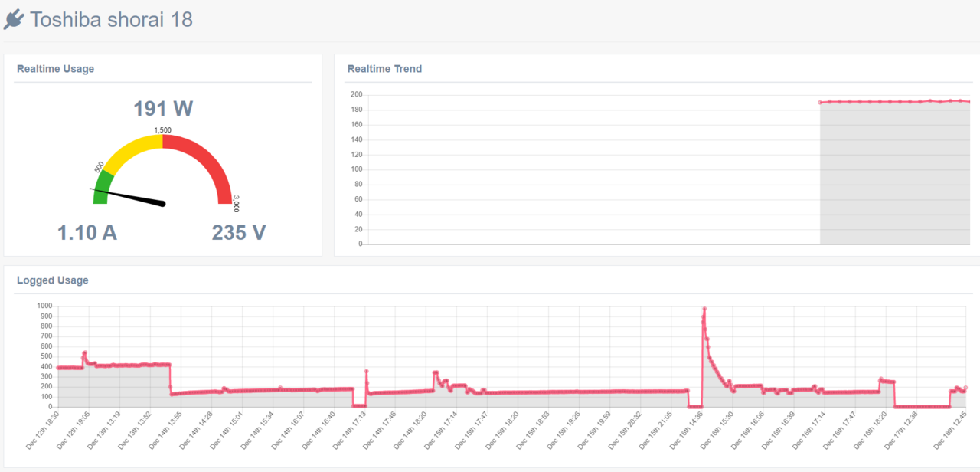Screen dimensions: 980x472
Task: Click the '500' y-axis label in Logged Usage
Action: click(x=45, y=356)
